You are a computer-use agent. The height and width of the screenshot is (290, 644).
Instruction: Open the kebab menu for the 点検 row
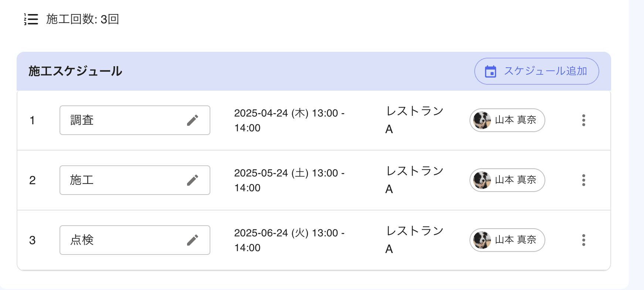click(584, 240)
